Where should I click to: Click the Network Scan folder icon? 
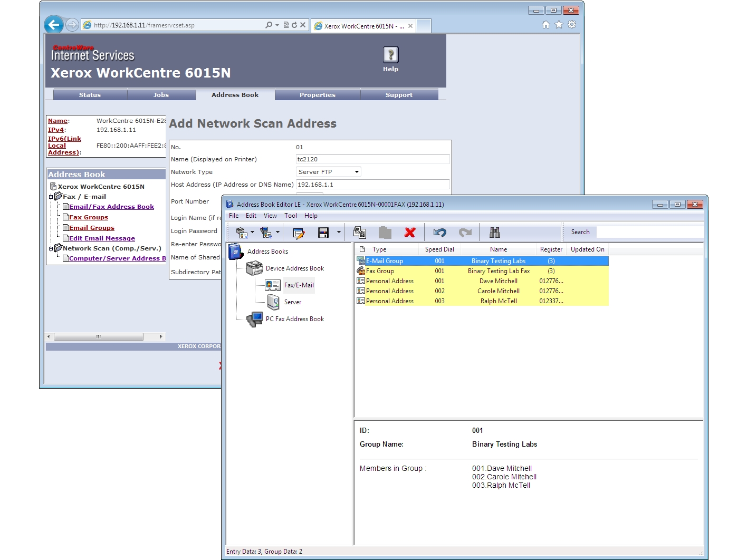click(x=58, y=248)
